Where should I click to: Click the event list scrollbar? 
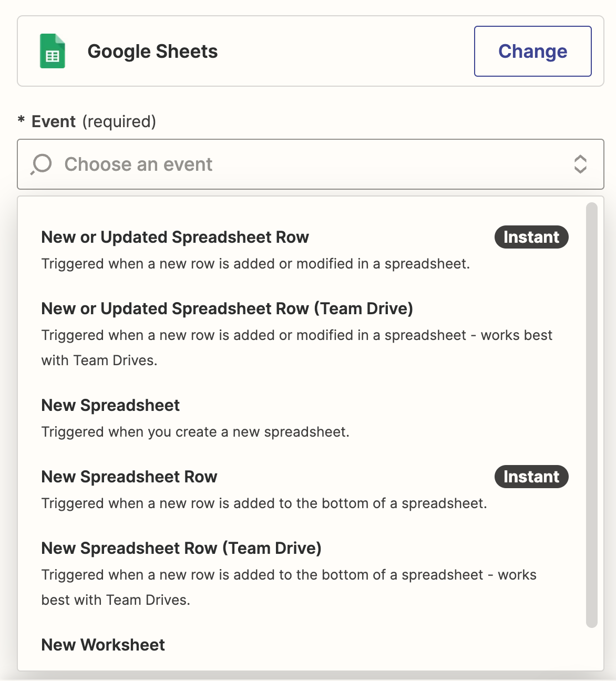[592, 415]
